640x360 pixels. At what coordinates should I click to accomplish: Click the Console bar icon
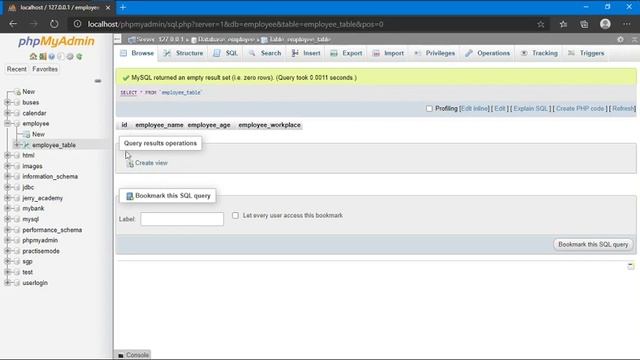click(x=121, y=355)
